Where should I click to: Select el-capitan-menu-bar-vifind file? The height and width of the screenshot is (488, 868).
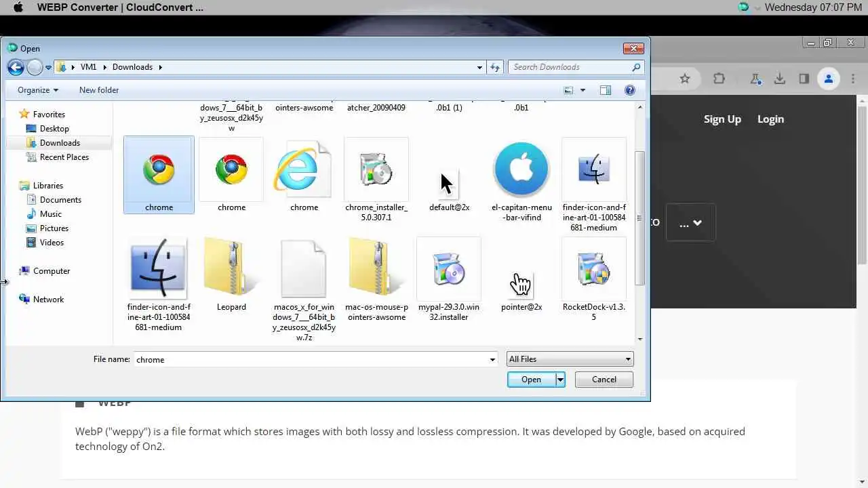[x=521, y=180]
